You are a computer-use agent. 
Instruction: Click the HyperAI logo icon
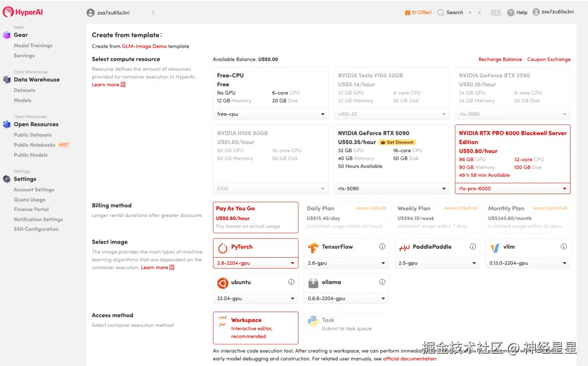8,12
